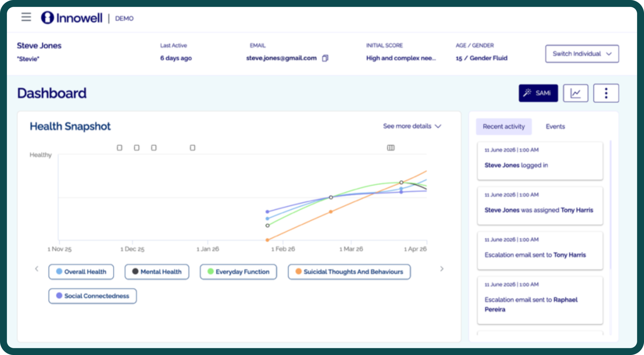Show previous legend items with left arrow
The image size is (644, 355).
click(x=37, y=269)
